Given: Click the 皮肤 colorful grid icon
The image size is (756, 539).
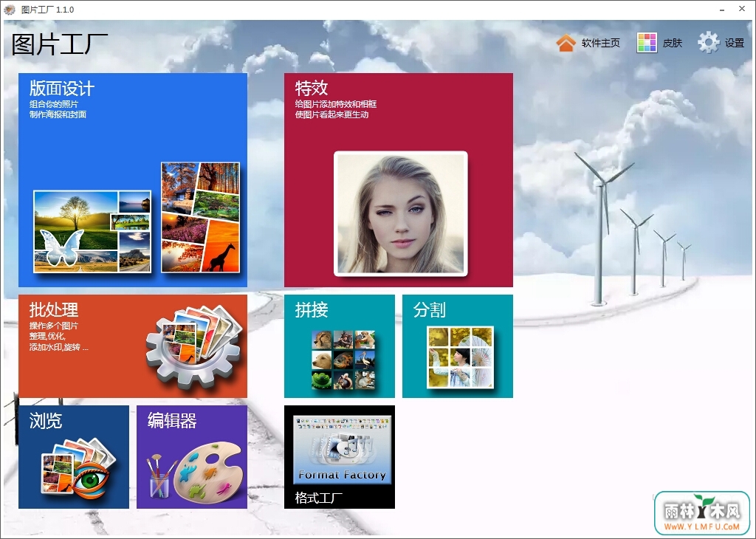Looking at the screenshot, I should 647,43.
